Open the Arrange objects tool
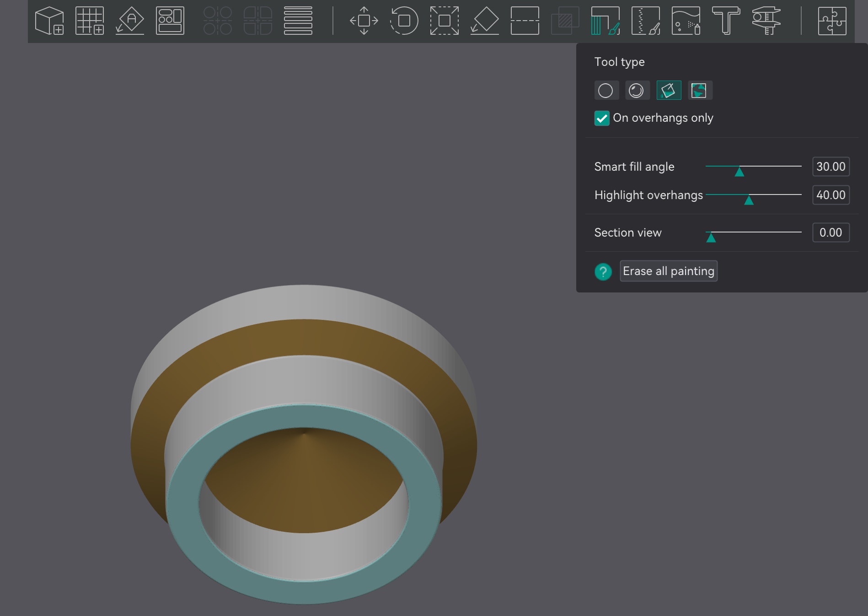The width and height of the screenshot is (868, 616). tap(170, 21)
